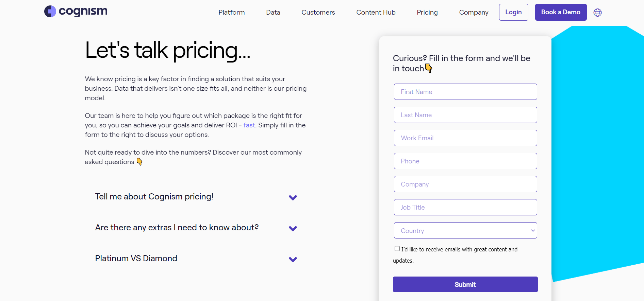Focus the Work Email field
This screenshot has height=301, width=644.
465,138
